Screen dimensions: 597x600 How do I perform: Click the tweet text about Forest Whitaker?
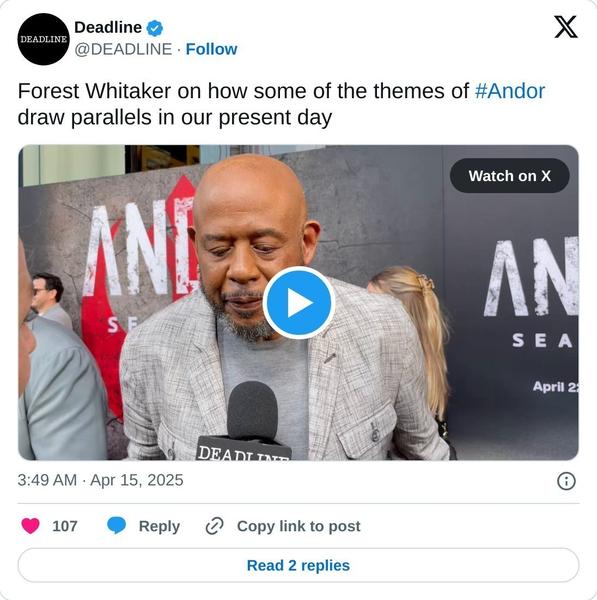tap(281, 104)
